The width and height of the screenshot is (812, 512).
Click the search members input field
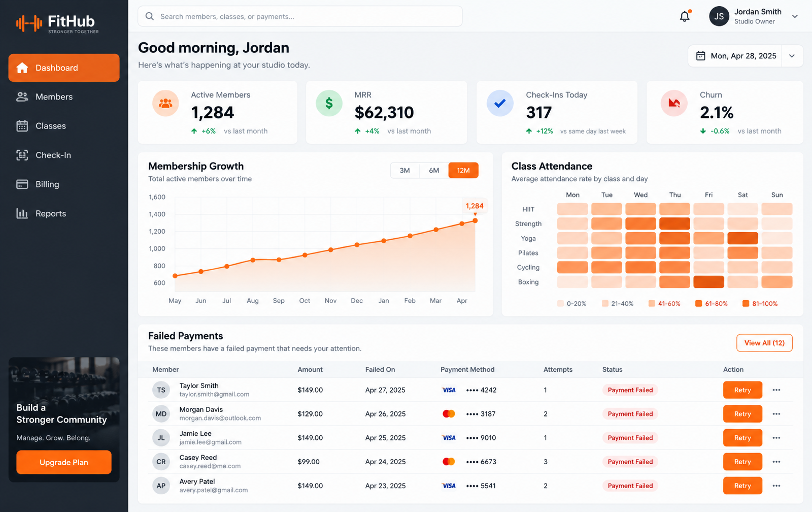coord(300,16)
